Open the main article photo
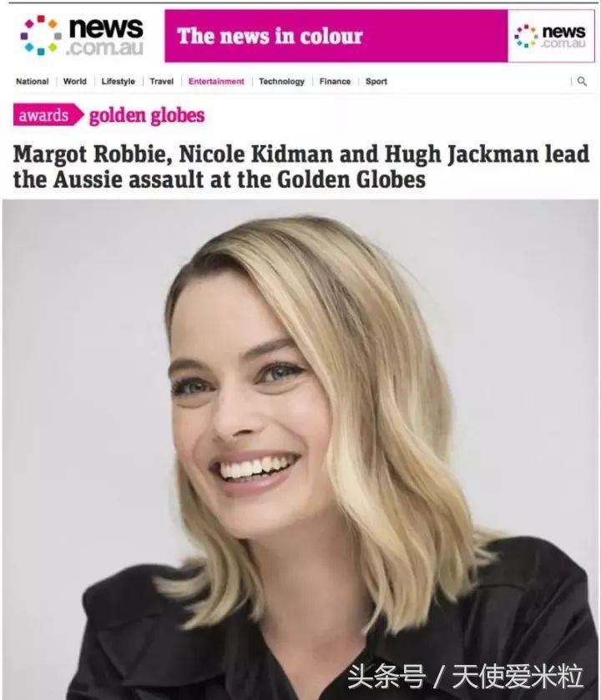 point(300,449)
